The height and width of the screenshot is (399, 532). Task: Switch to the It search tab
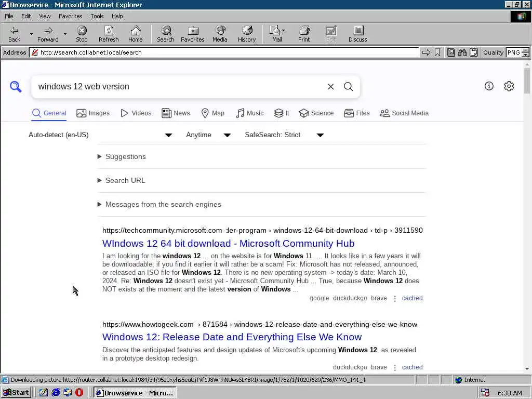282,113
